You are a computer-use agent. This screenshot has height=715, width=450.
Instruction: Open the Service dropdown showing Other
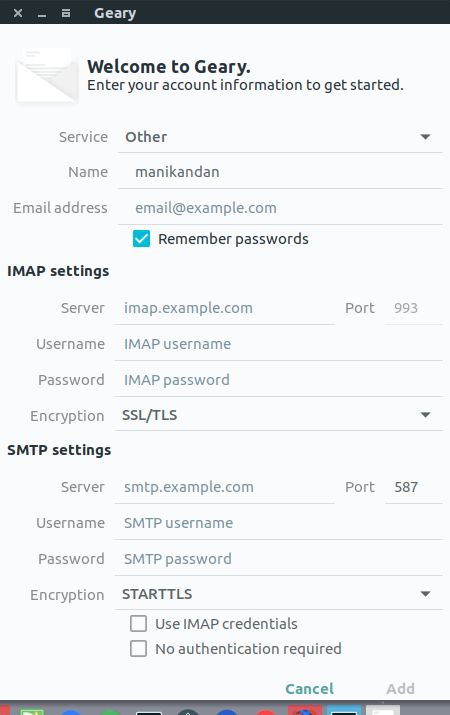click(x=280, y=137)
